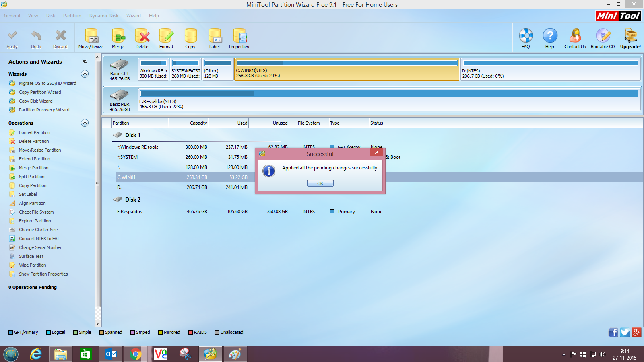Launch the Copy Disk Wizard
Viewport: 644px width, 362px height.
[35, 101]
